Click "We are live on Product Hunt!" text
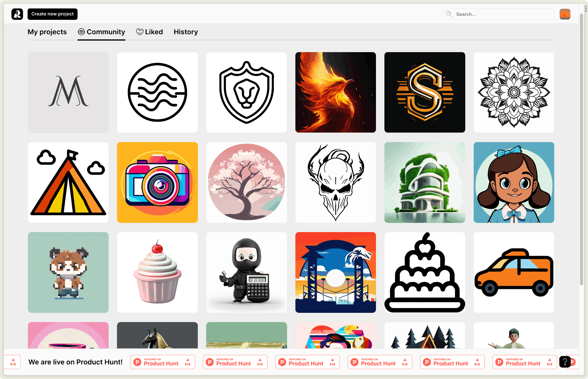 [x=76, y=362]
